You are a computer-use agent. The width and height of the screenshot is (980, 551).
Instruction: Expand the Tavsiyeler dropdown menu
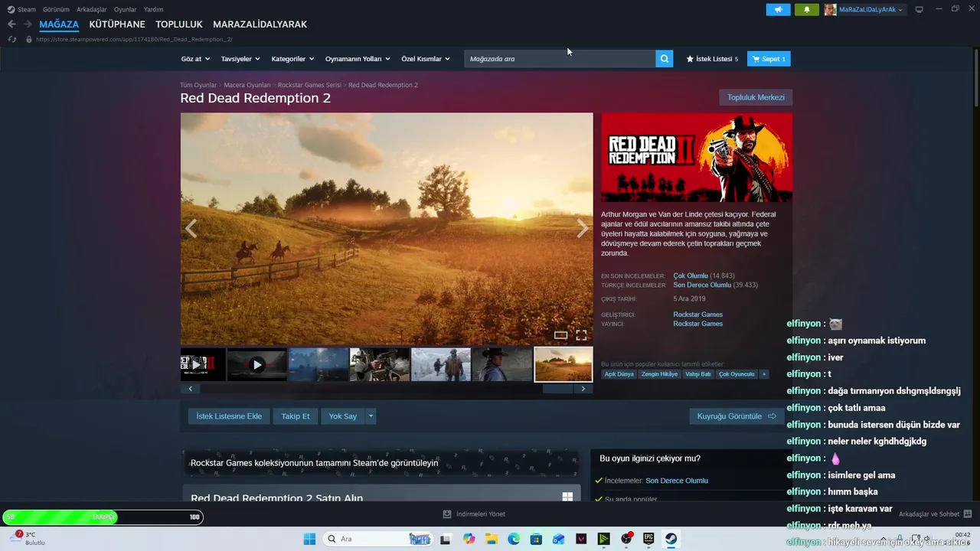pyautogui.click(x=240, y=59)
